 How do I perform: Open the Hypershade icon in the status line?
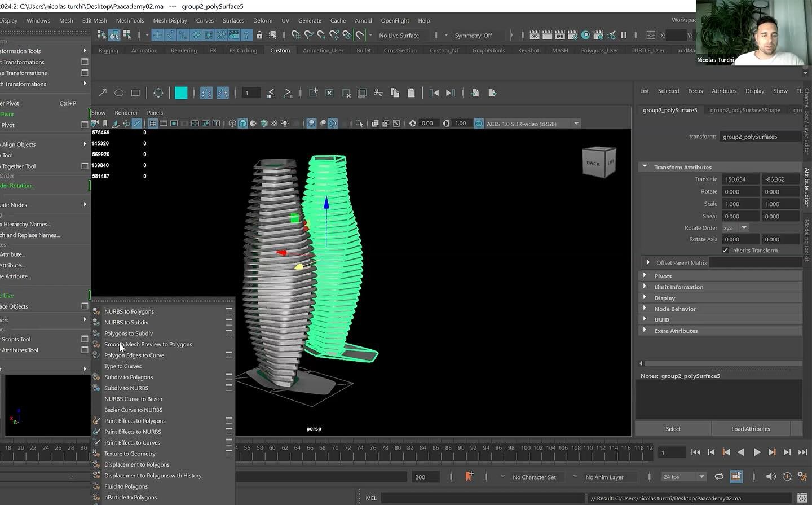point(585,35)
